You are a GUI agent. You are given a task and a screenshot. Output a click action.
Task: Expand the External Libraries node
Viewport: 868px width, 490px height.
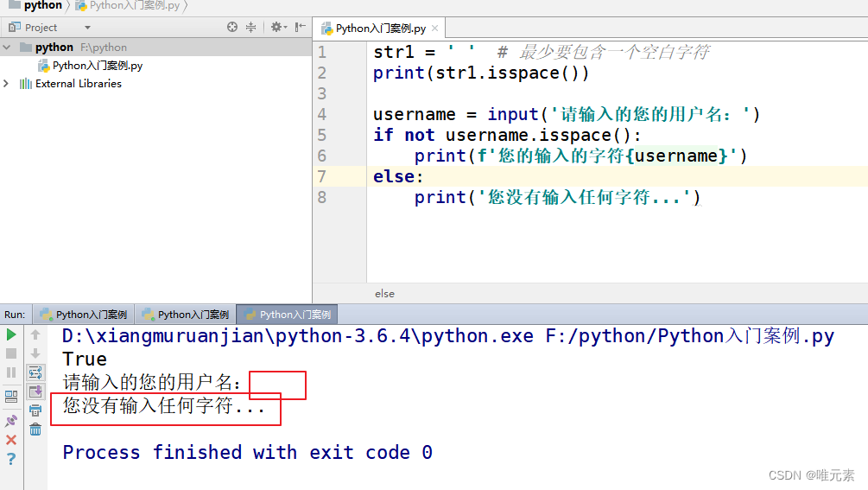click(6, 84)
